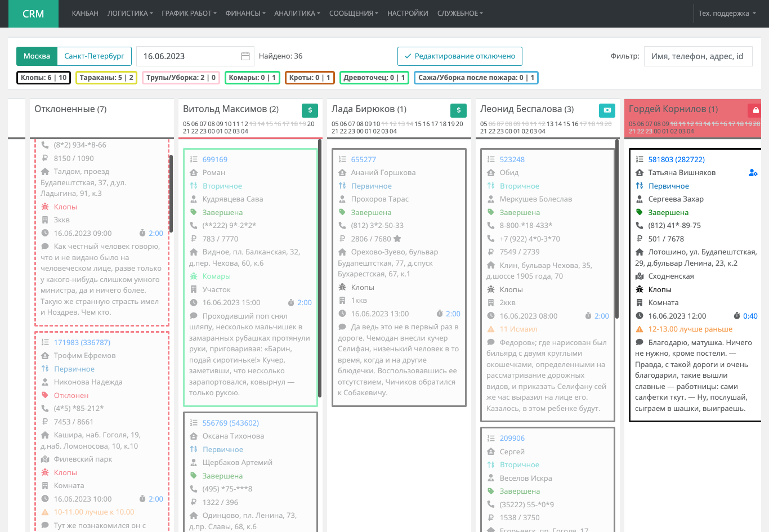The image size is (769, 532).
Task: Select Санкт-Петербург city toggle
Action: (94, 56)
